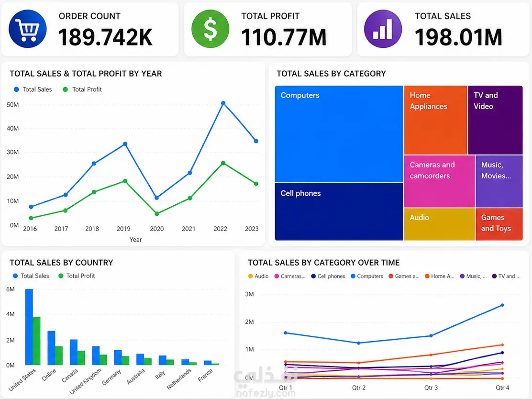Click Total Sales legend in the yearly chart
Image resolution: width=532 pixels, height=399 pixels.
coord(33,89)
